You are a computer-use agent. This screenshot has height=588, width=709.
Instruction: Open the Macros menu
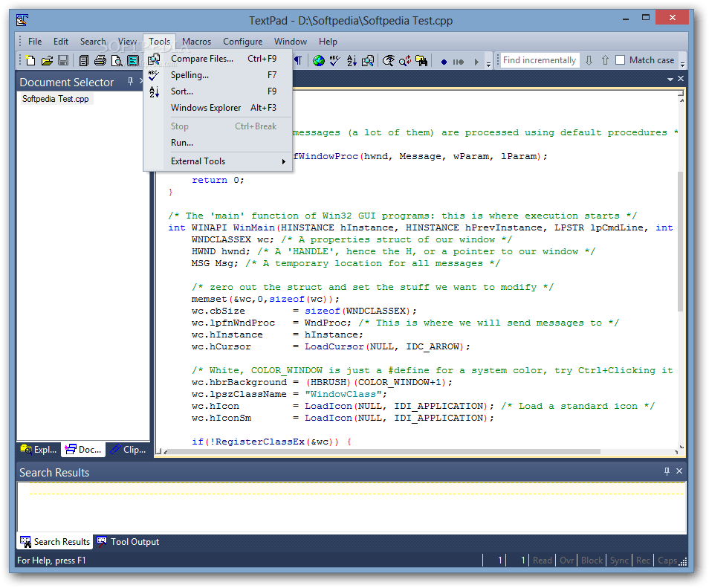pyautogui.click(x=196, y=42)
